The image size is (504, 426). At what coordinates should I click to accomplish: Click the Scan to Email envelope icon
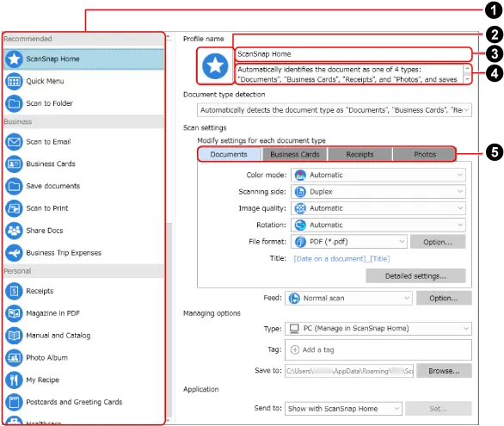click(14, 142)
